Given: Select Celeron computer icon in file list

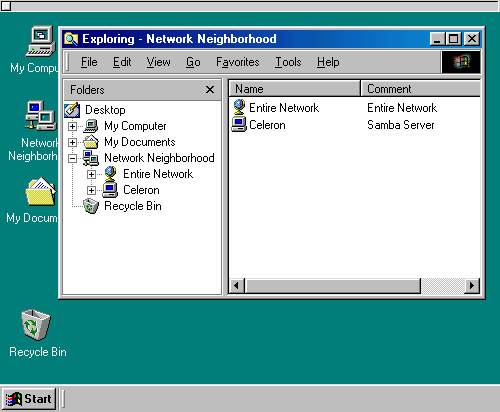Looking at the screenshot, I should tap(239, 125).
